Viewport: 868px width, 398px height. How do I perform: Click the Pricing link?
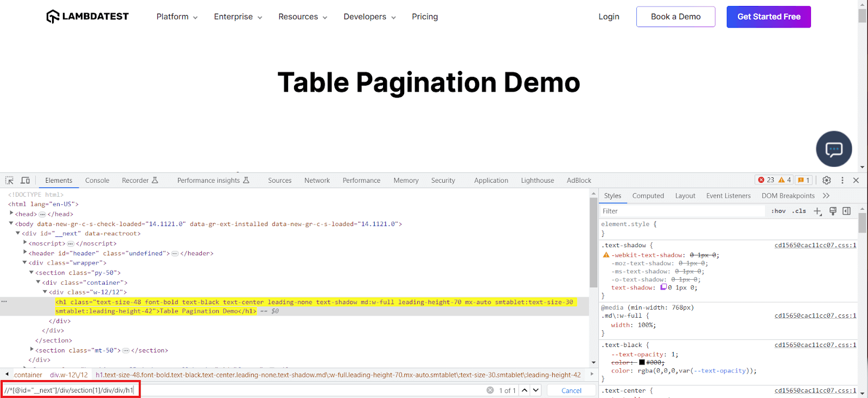(x=425, y=17)
